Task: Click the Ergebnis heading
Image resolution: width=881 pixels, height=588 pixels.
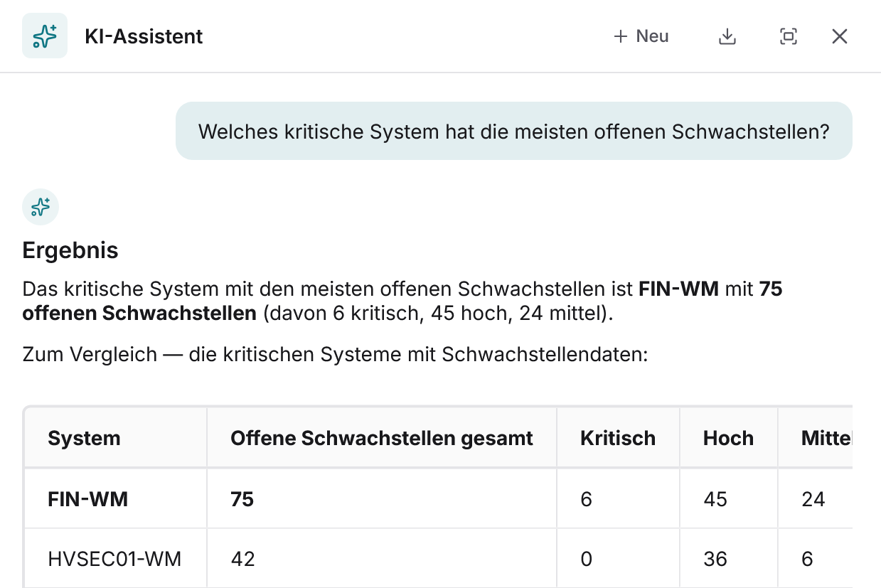Action: (70, 250)
